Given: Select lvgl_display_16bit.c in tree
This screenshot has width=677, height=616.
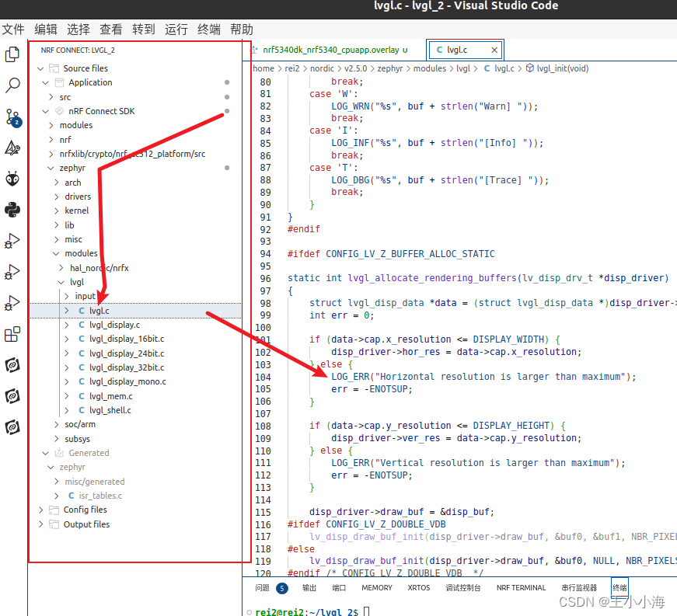Looking at the screenshot, I should [127, 339].
